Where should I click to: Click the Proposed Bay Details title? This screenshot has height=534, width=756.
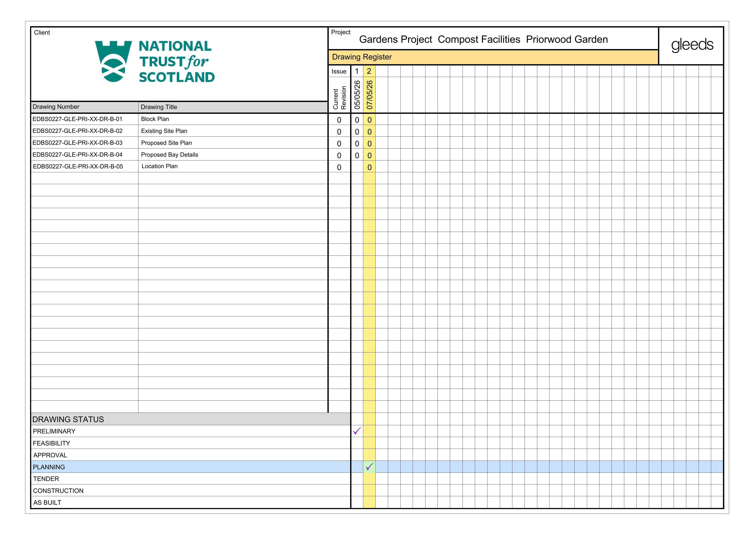(x=170, y=155)
